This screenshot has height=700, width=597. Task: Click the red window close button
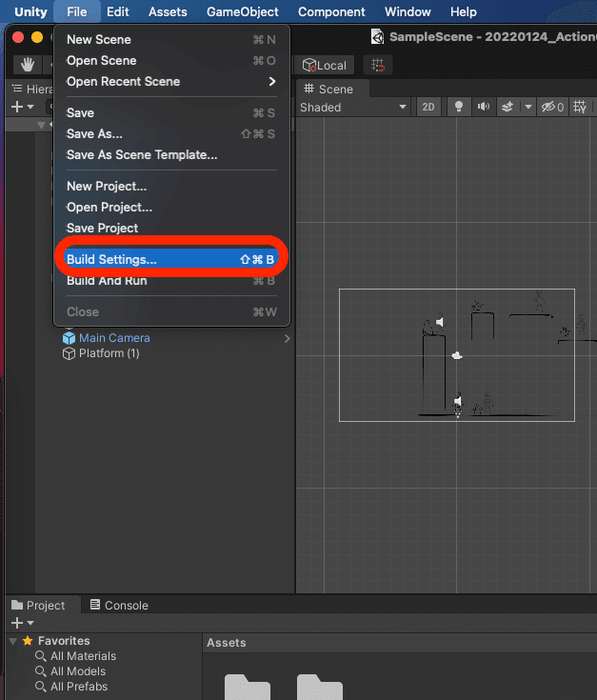[18, 37]
